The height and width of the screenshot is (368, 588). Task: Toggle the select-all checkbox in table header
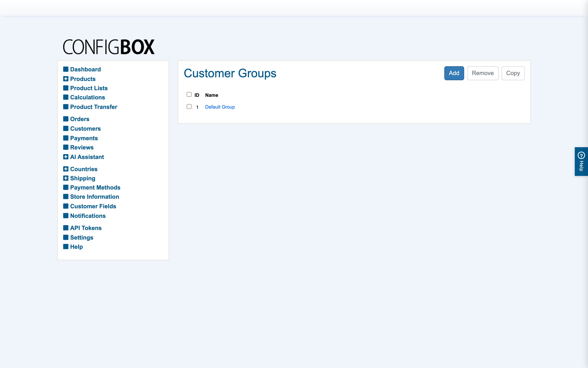click(189, 94)
